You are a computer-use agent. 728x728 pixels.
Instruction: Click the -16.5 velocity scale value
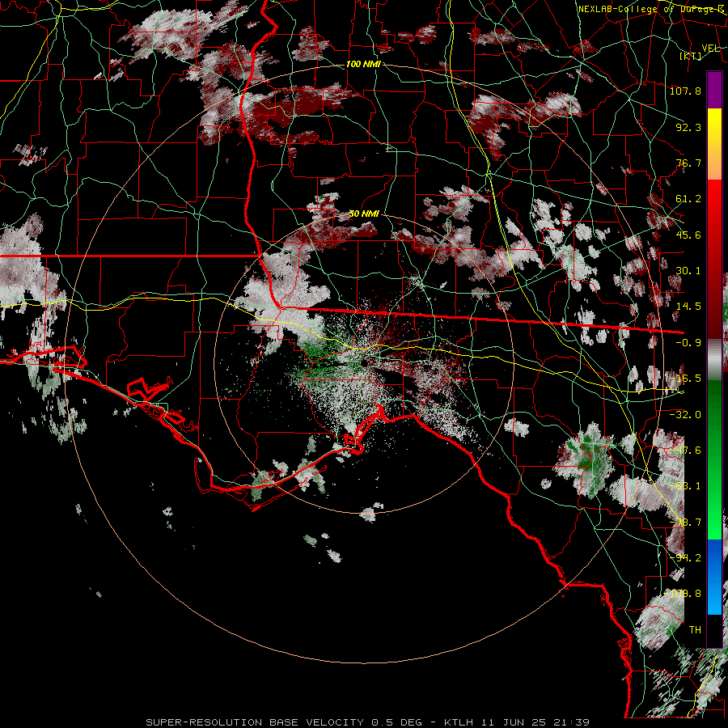[x=686, y=379]
